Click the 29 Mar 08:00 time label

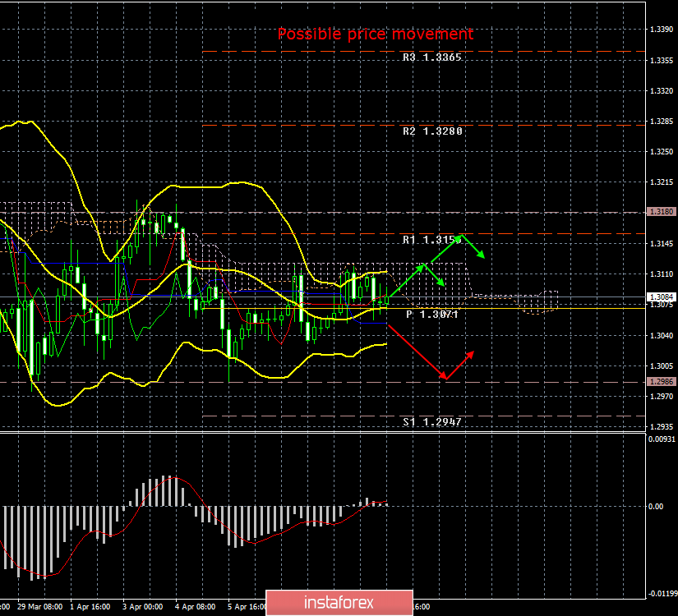[39, 606]
